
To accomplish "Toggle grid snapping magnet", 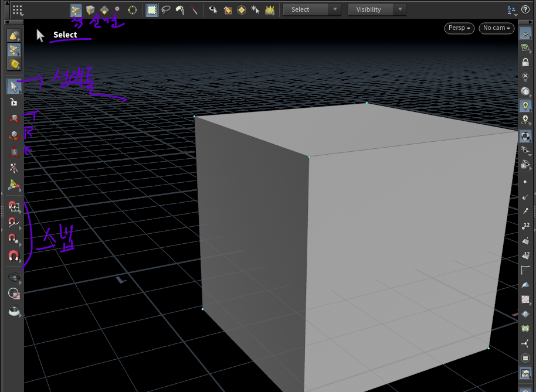I will 13,206.
